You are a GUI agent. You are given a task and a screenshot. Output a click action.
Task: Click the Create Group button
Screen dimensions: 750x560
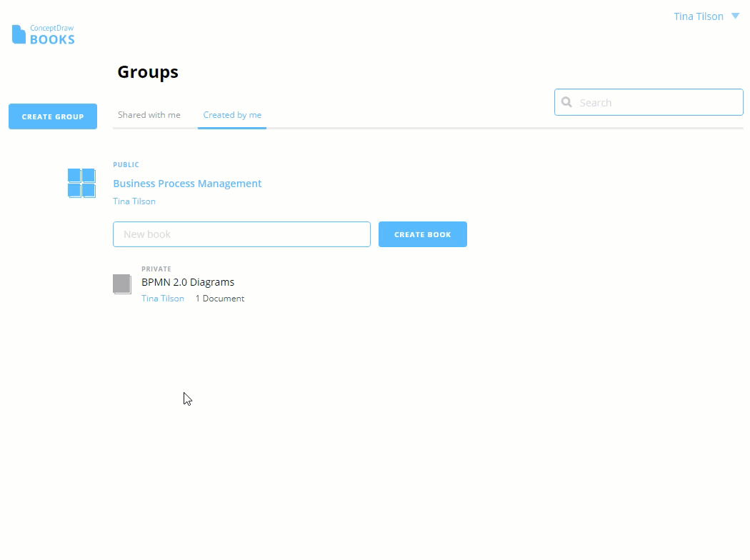click(53, 116)
